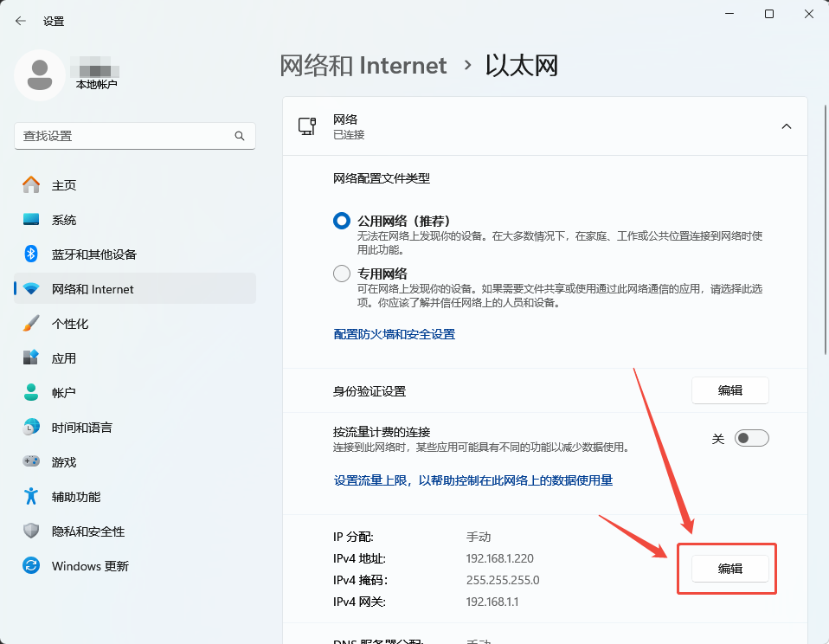Open 辅助功能 settings

(x=135, y=497)
